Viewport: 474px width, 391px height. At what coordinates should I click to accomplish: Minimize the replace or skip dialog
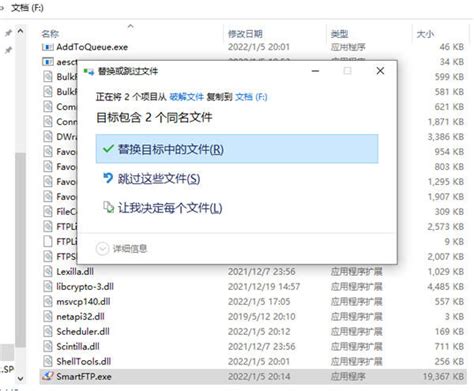(315, 71)
